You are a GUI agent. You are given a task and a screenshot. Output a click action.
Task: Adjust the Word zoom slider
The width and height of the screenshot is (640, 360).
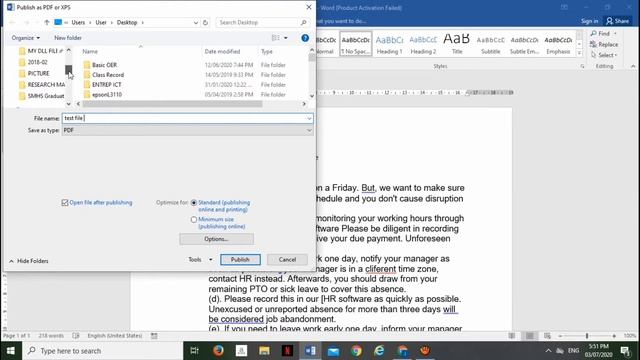point(587,336)
